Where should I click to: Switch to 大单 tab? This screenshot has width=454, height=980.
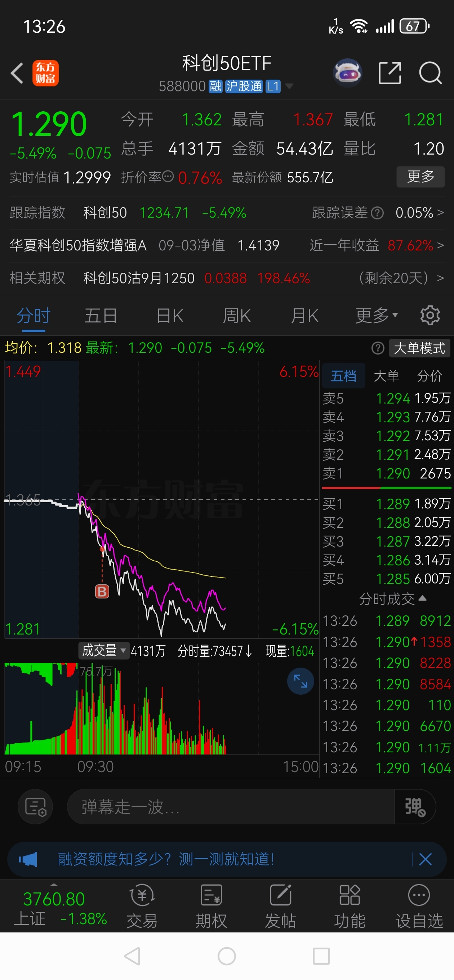[x=386, y=376]
